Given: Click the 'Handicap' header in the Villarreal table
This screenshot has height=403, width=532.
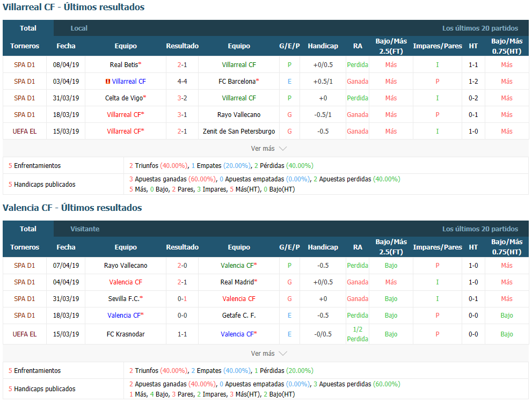Looking at the screenshot, I should click(x=323, y=46).
